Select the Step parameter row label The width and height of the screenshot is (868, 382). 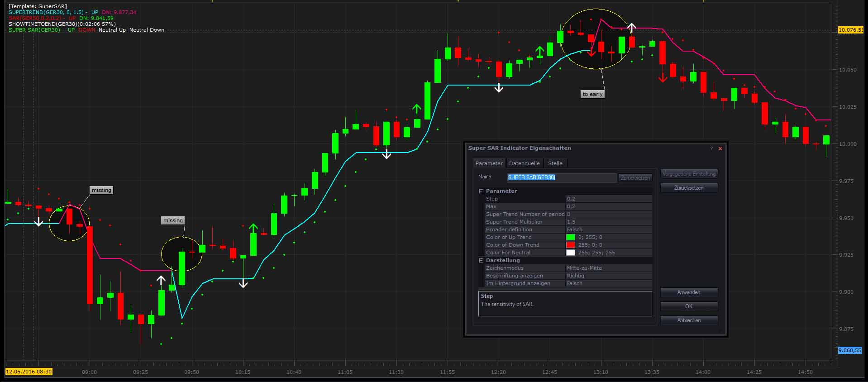click(492, 199)
